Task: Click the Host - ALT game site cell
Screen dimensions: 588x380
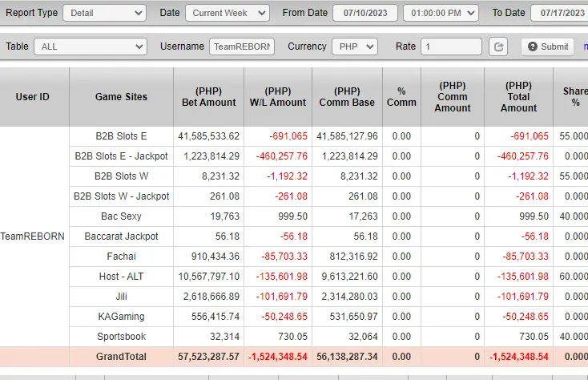Action: pyautogui.click(x=121, y=277)
